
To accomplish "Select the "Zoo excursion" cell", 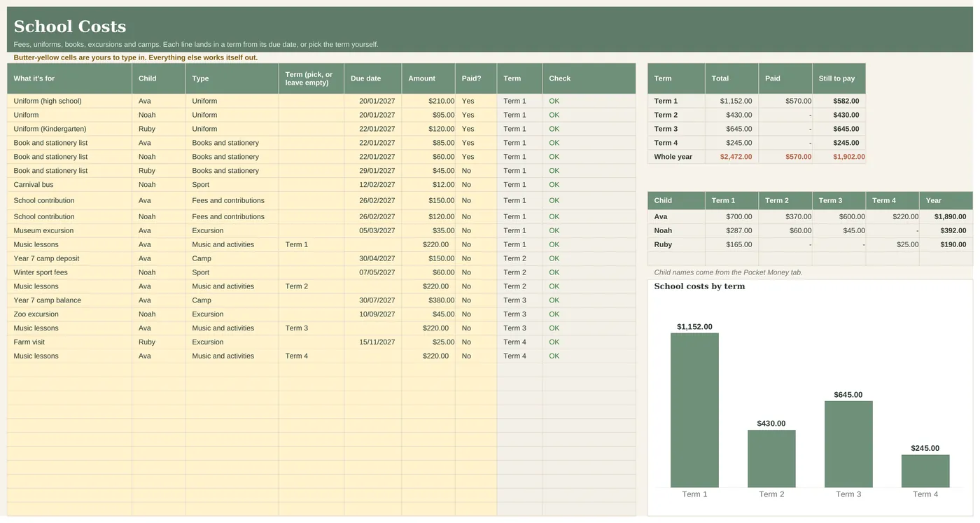I will [69, 314].
